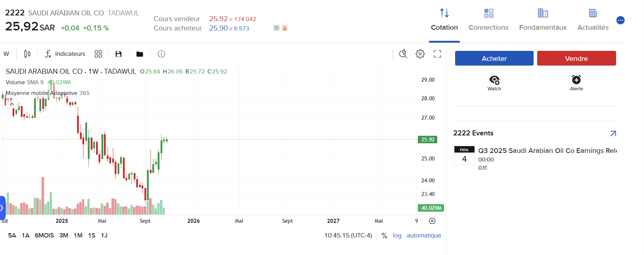644x255 pixels.
Task: Create an alert with the Alerte icon
Action: [x=576, y=83]
